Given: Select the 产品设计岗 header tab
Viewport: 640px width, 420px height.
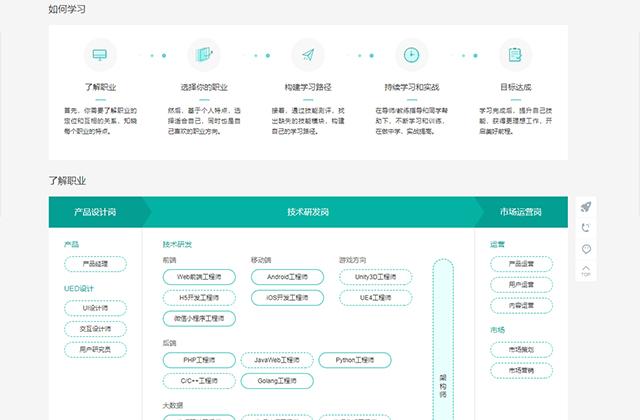Looking at the screenshot, I should 95,212.
